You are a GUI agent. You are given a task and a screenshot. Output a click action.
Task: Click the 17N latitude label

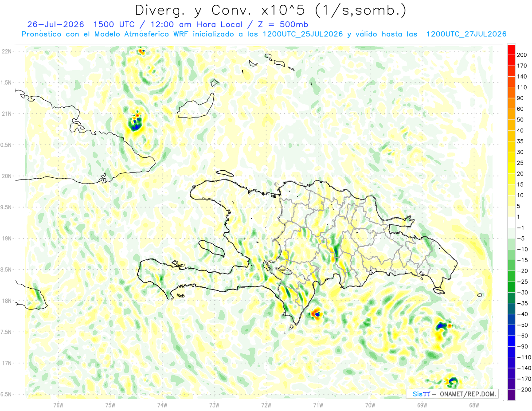tap(7, 363)
